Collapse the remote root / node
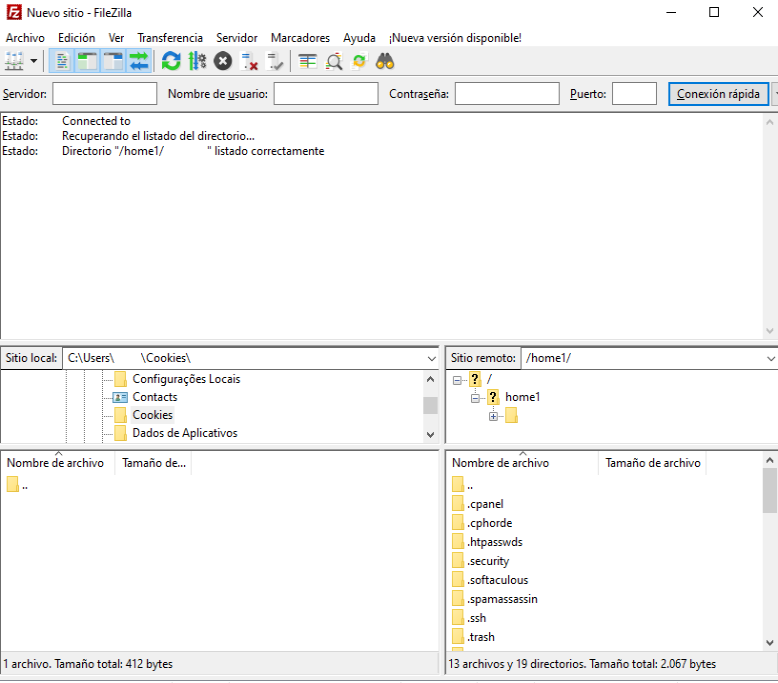Screen dimensions: 778x683 (x=457, y=380)
